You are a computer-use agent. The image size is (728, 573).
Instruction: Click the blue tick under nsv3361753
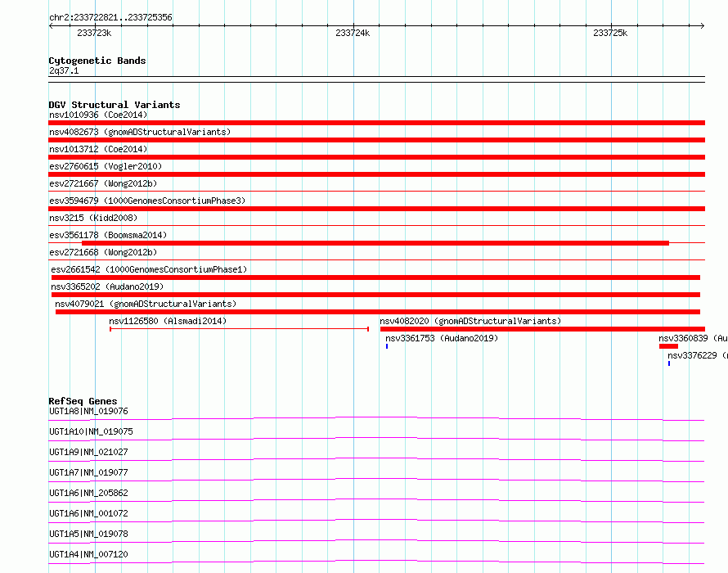click(387, 346)
